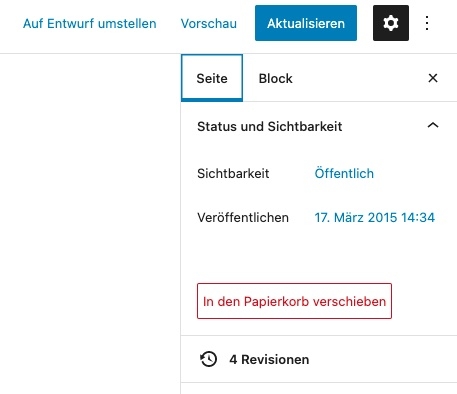Click the revisions clock icon
This screenshot has height=394, width=457.
pyautogui.click(x=208, y=359)
